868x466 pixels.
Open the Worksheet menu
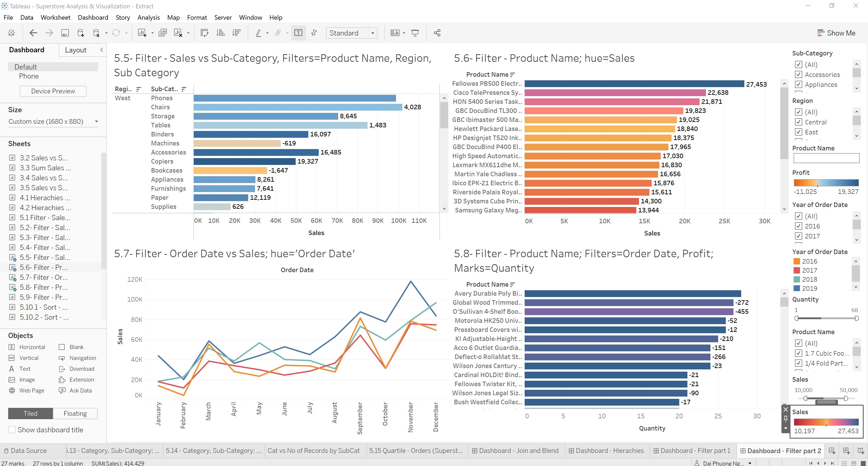55,18
